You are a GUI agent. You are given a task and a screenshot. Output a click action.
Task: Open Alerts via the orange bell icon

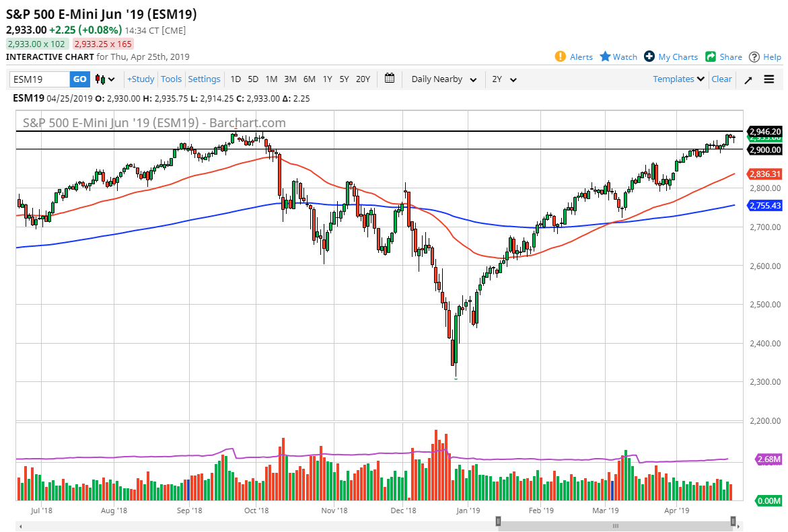click(x=559, y=56)
